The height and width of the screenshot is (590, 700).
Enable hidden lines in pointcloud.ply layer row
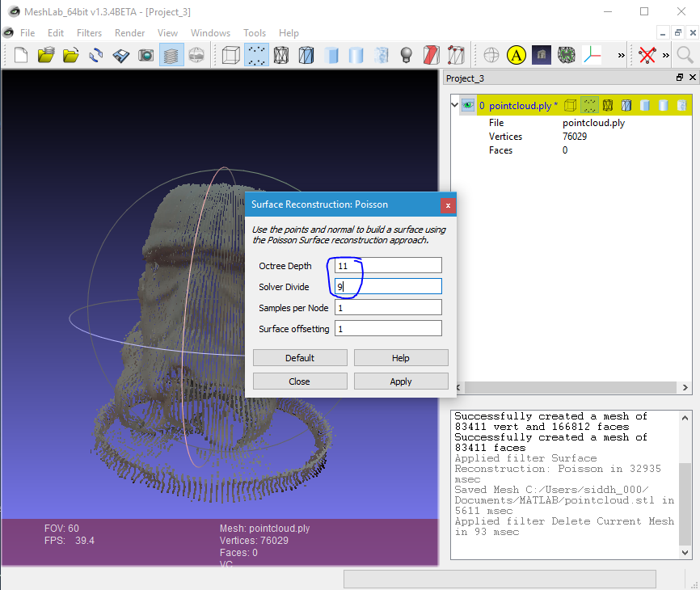626,105
